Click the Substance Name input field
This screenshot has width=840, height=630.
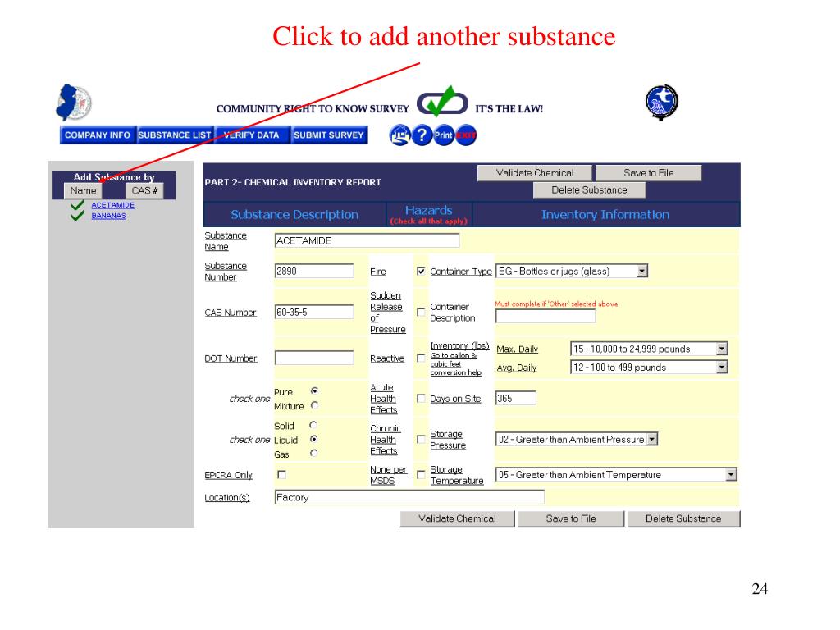(x=367, y=240)
